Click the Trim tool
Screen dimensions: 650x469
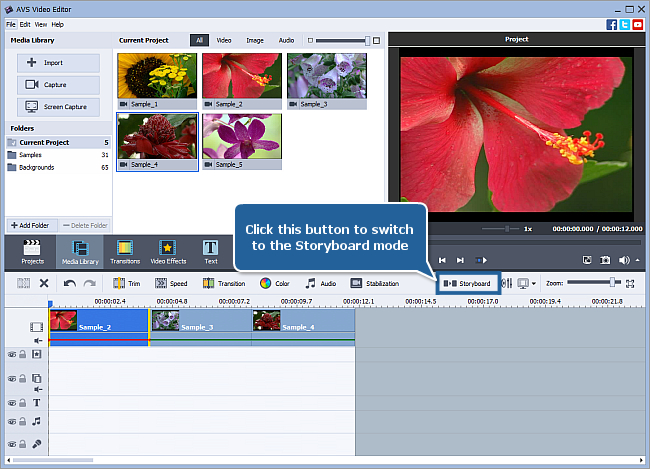(126, 284)
